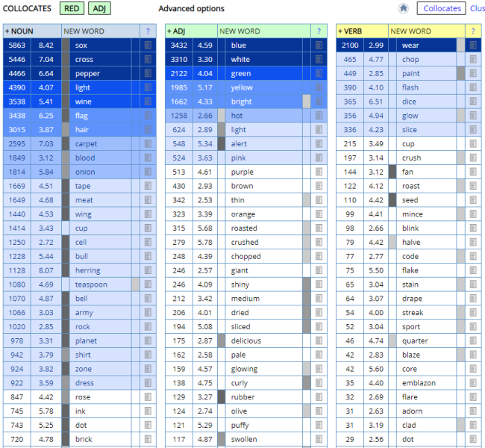
Task: Expand the + ADJ column header
Action: (x=176, y=31)
